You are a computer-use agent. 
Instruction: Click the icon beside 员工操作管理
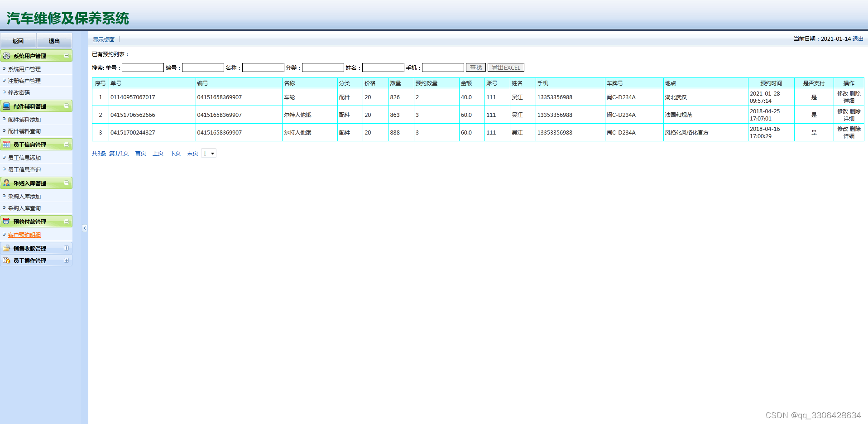tap(6, 260)
